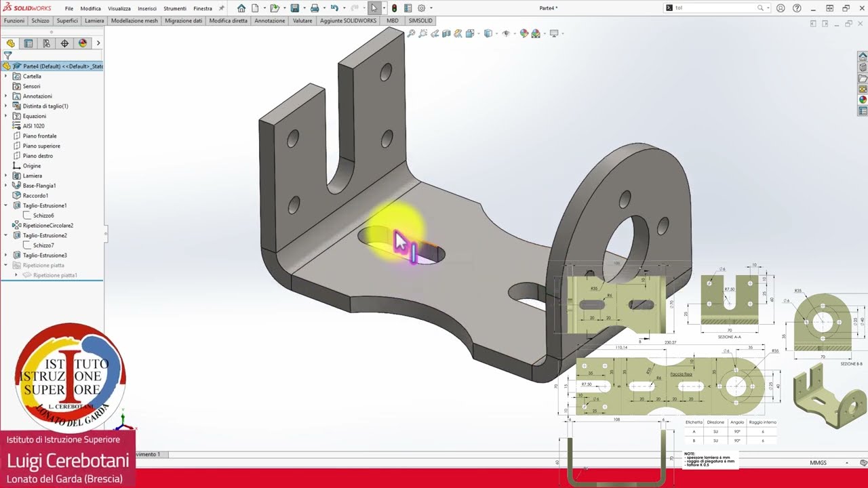Undo the last action with the Undo icon

click(334, 8)
